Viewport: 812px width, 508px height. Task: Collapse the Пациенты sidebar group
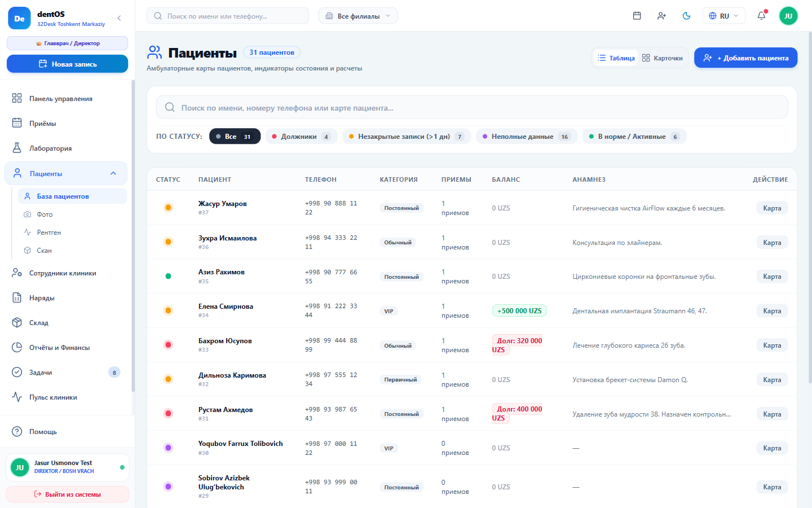click(x=113, y=173)
